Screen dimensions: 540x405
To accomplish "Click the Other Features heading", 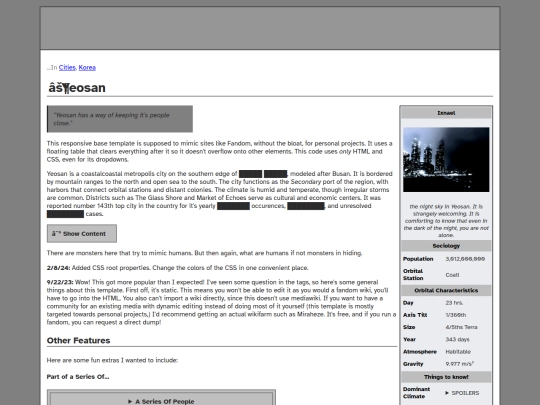I will [x=79, y=341].
